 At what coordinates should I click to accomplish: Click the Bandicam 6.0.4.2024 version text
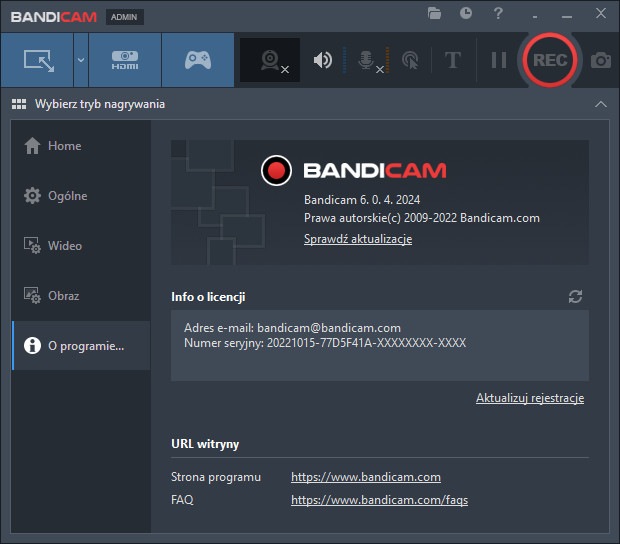362,200
